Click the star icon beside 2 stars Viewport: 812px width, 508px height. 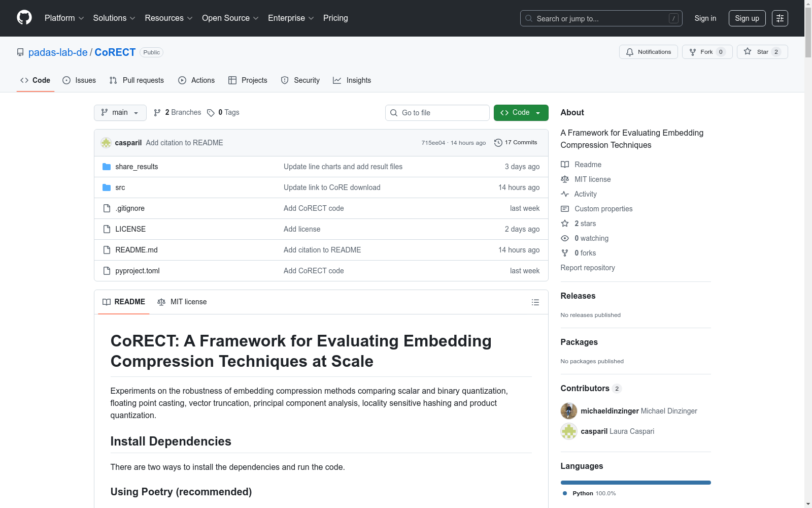565,224
